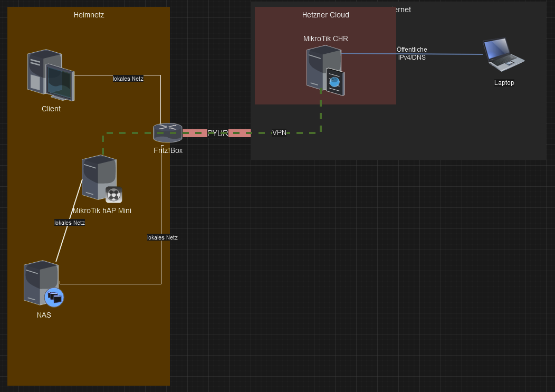Click the Heimnetz container title
The height and width of the screenshot is (392, 555).
click(x=89, y=15)
